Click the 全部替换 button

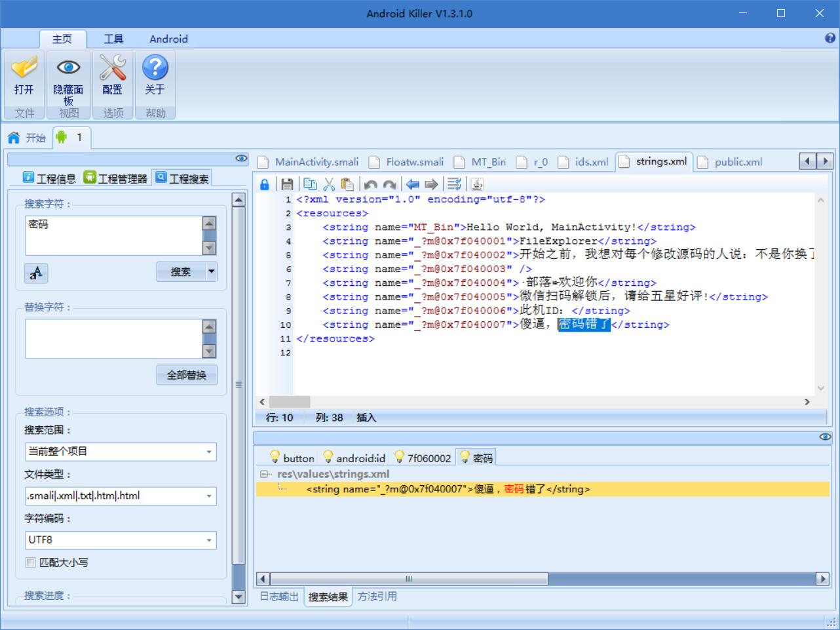tap(187, 375)
